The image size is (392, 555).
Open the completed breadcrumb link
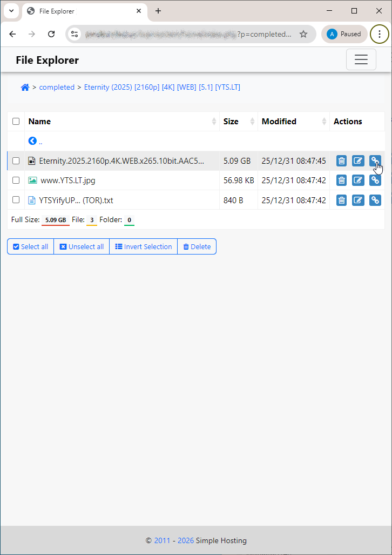coord(57,88)
